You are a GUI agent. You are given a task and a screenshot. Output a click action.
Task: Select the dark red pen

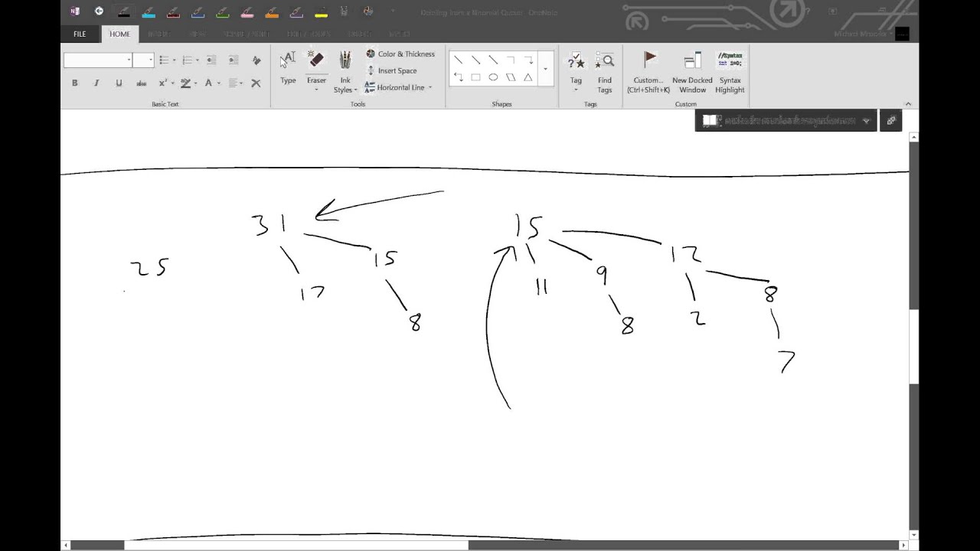[173, 11]
